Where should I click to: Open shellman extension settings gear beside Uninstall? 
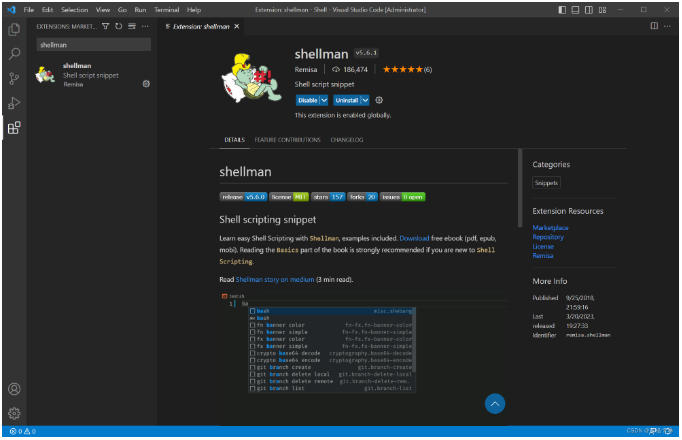[379, 100]
